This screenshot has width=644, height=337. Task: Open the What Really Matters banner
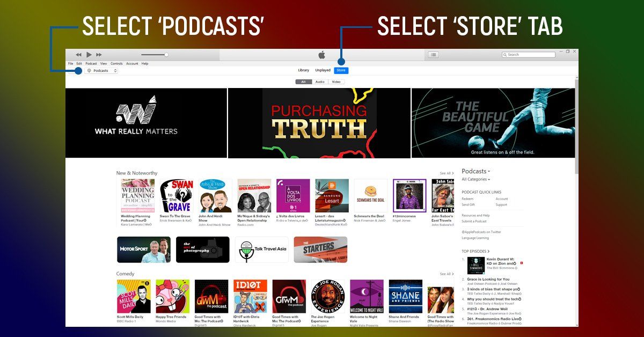[146, 123]
